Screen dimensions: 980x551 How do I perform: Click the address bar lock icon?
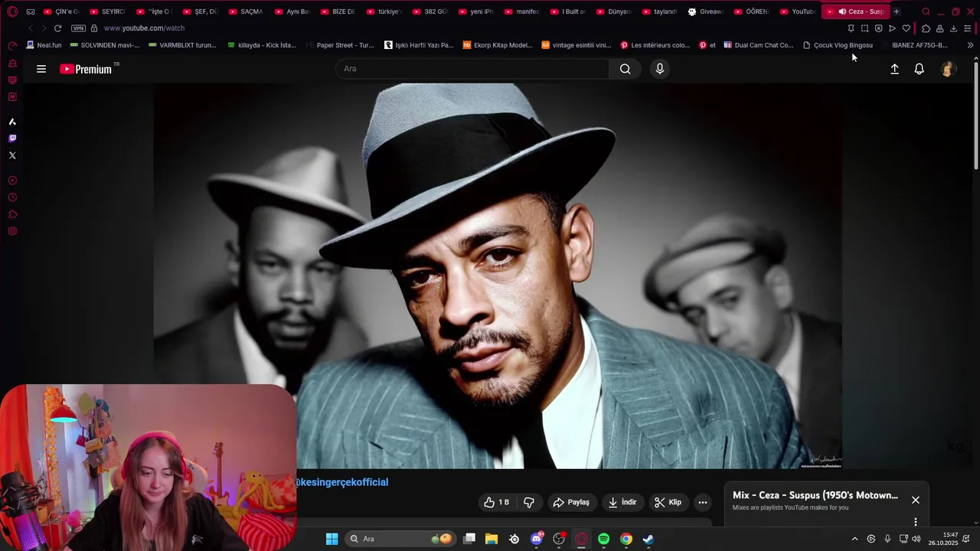click(94, 28)
